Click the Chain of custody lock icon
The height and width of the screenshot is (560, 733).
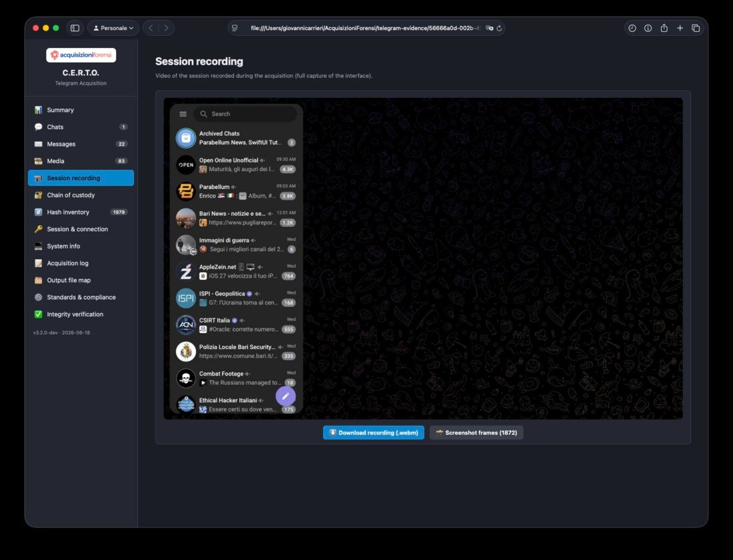pyautogui.click(x=39, y=195)
